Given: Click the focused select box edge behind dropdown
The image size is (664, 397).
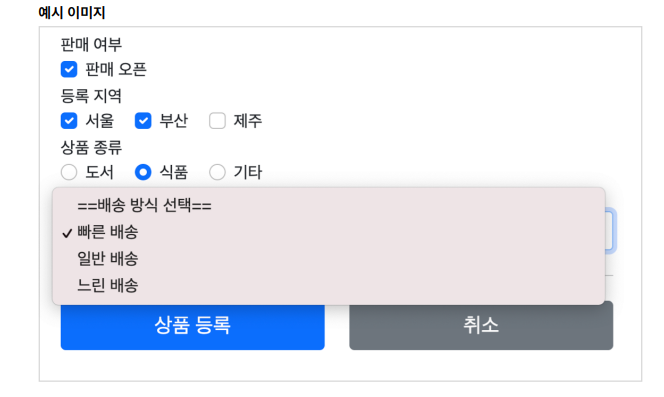Looking at the screenshot, I should (x=610, y=231).
